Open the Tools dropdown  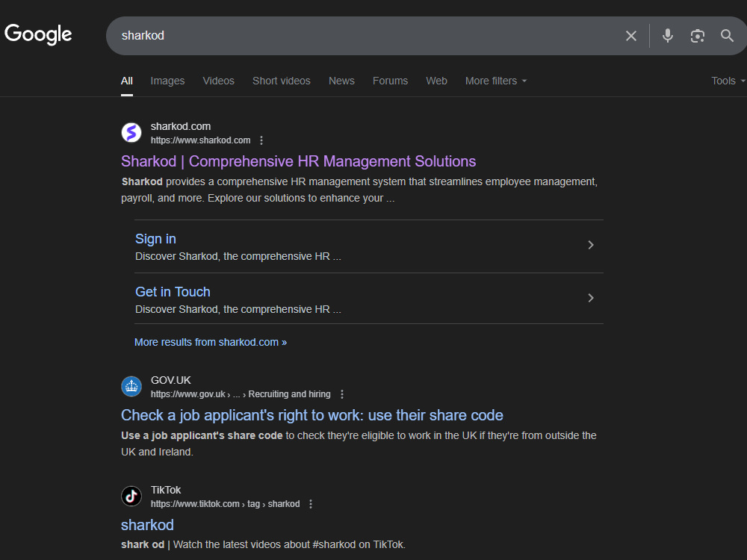(x=728, y=81)
